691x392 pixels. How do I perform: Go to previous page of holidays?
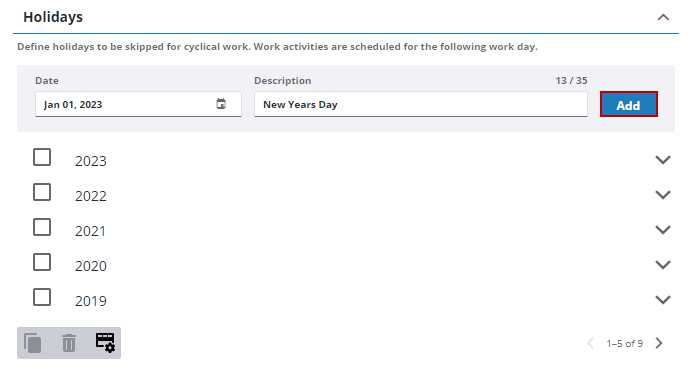[x=591, y=343]
